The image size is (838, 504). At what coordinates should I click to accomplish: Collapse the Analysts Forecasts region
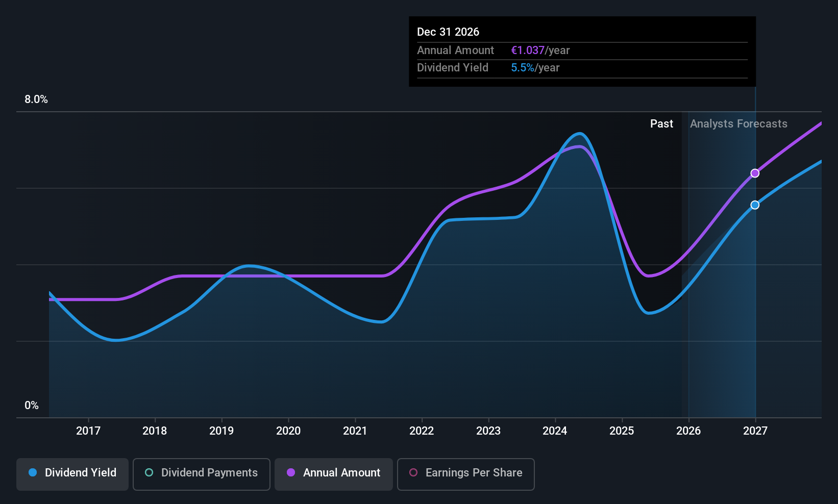pyautogui.click(x=738, y=123)
